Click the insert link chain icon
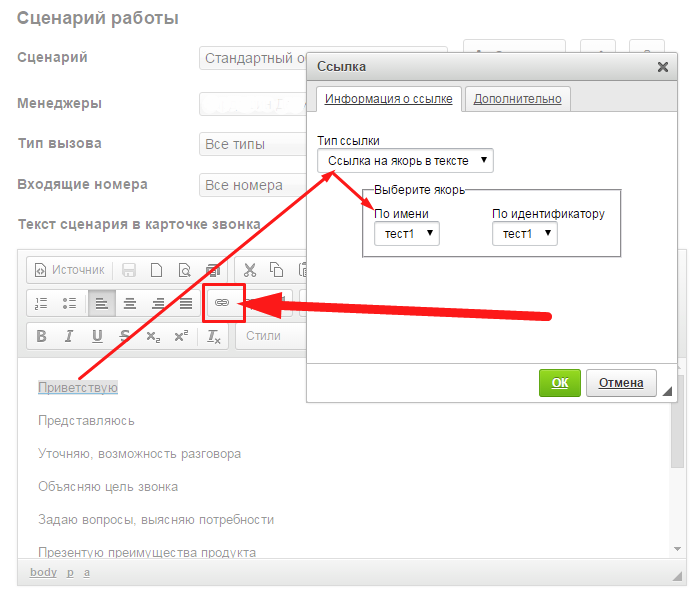The width and height of the screenshot is (697, 598). 222,303
